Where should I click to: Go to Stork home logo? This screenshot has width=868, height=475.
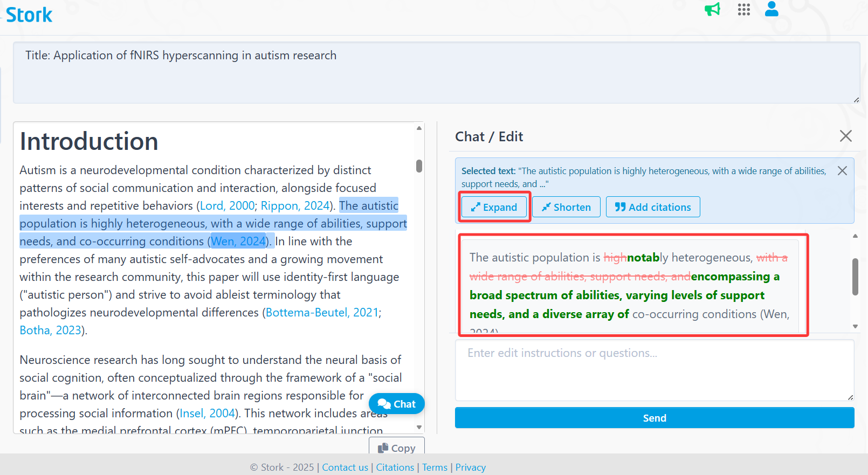coord(29,15)
